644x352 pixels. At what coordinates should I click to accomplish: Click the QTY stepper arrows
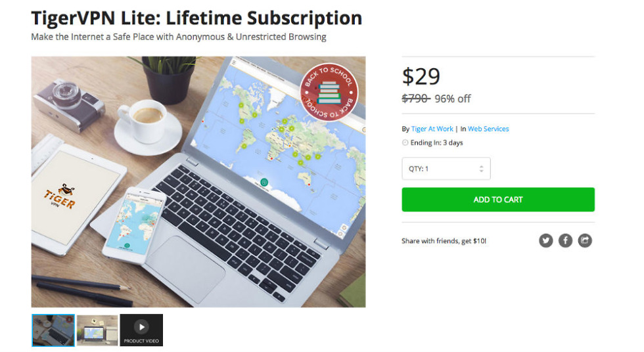(481, 169)
